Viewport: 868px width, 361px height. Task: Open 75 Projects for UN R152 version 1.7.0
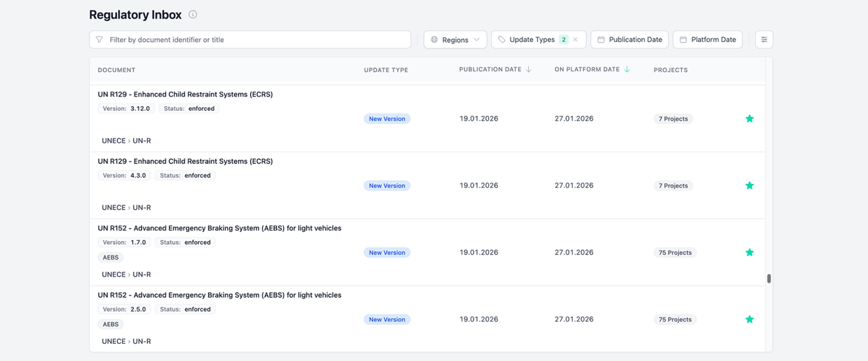pos(675,252)
